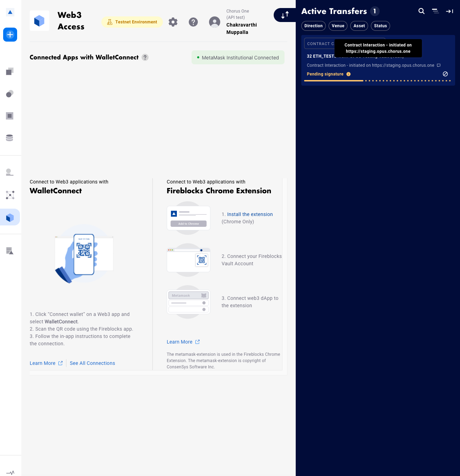460x476 pixels.
Task: Click the Active Transfers panel heading
Action: pos(334,11)
